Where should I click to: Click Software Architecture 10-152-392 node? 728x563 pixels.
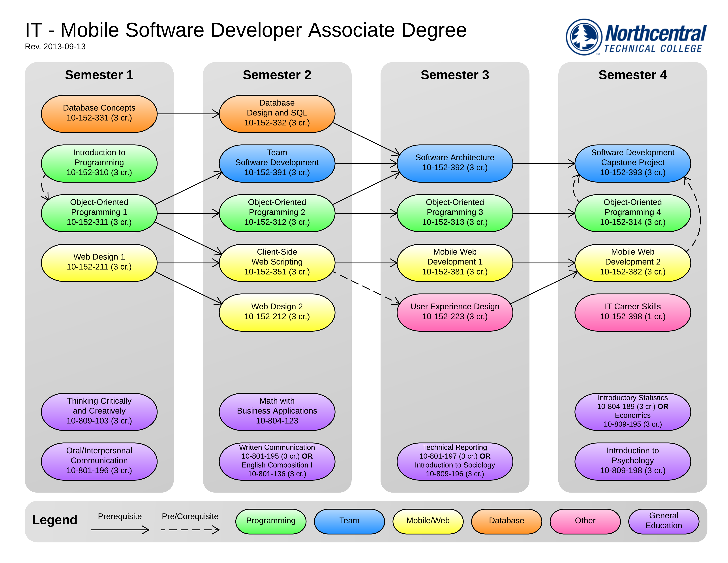[x=454, y=163]
